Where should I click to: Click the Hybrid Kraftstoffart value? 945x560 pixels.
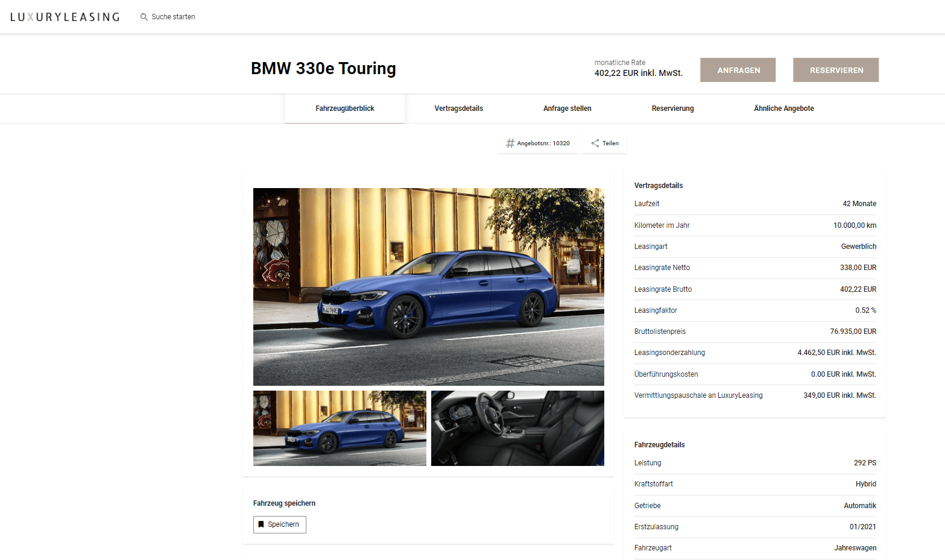click(x=866, y=484)
